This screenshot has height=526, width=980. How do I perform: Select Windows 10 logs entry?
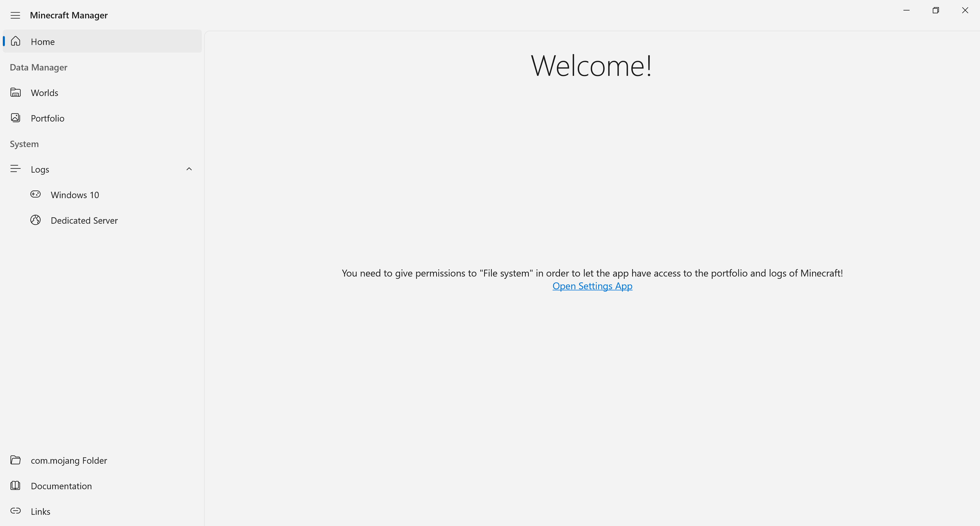(x=75, y=195)
